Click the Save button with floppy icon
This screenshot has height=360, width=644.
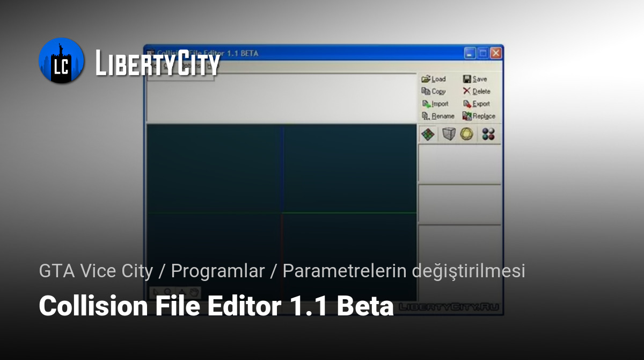(x=475, y=79)
